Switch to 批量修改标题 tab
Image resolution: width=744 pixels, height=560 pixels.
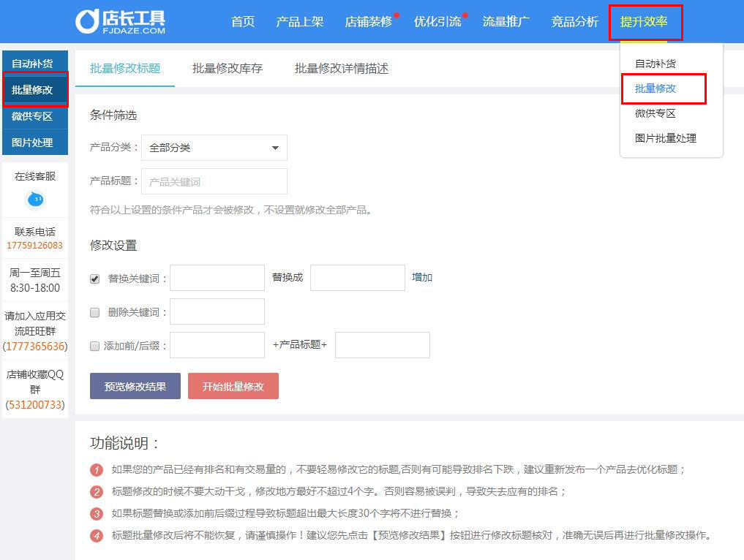pos(125,68)
